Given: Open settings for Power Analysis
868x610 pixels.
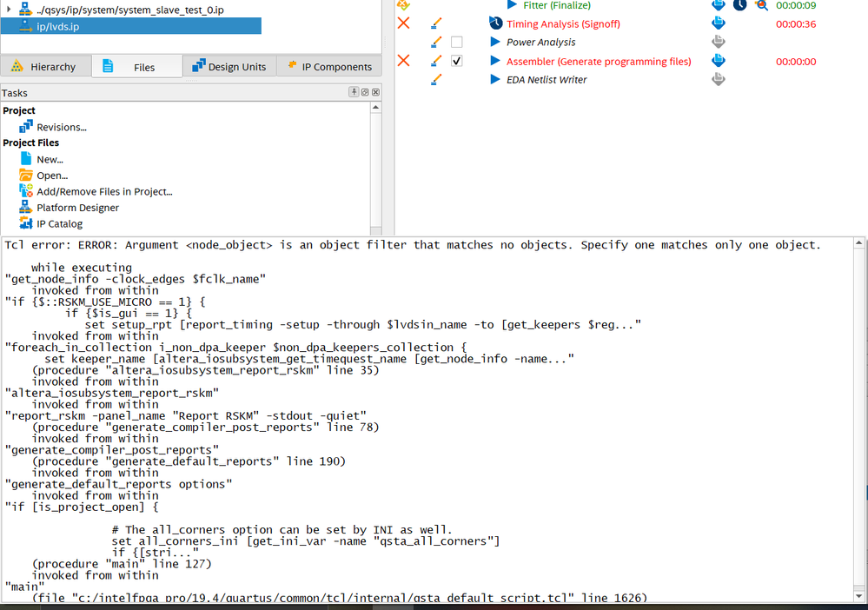Looking at the screenshot, I should pyautogui.click(x=436, y=42).
